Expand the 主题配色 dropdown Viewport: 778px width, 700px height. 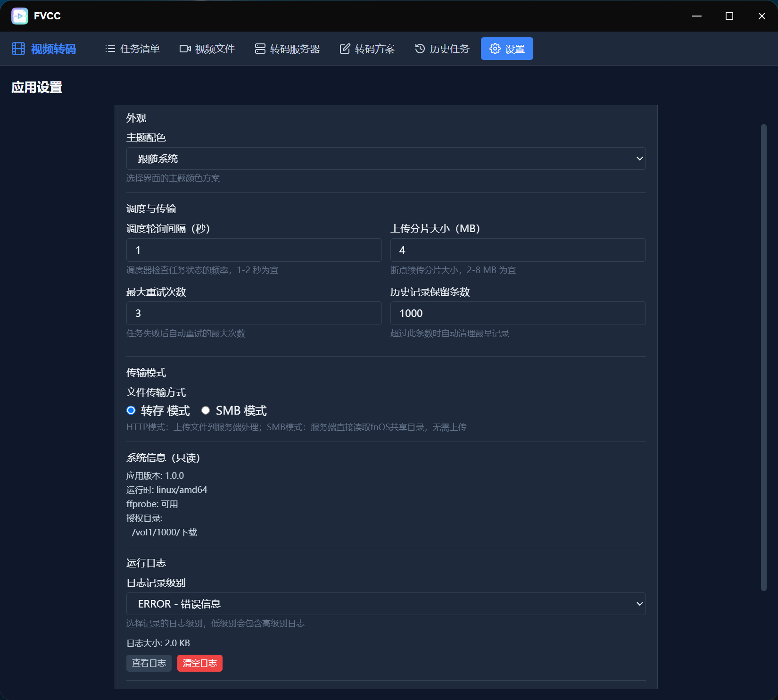tap(386, 158)
